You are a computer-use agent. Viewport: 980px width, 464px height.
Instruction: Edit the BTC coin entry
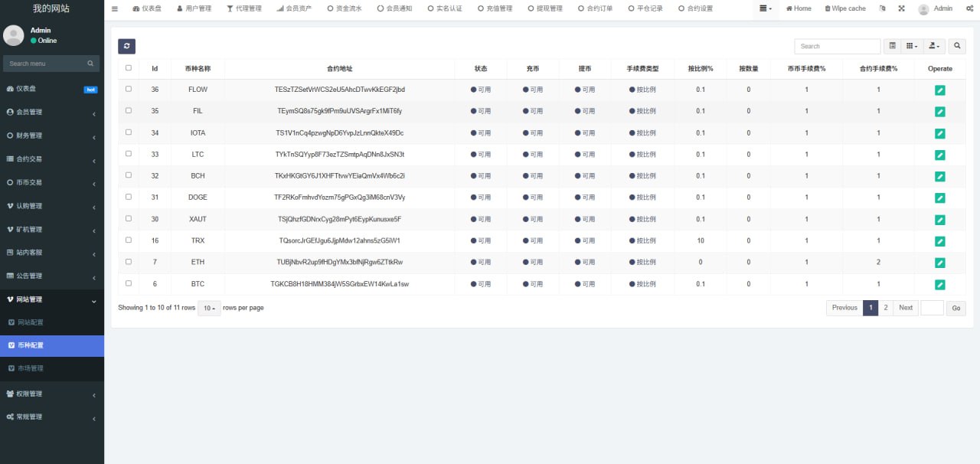939,285
